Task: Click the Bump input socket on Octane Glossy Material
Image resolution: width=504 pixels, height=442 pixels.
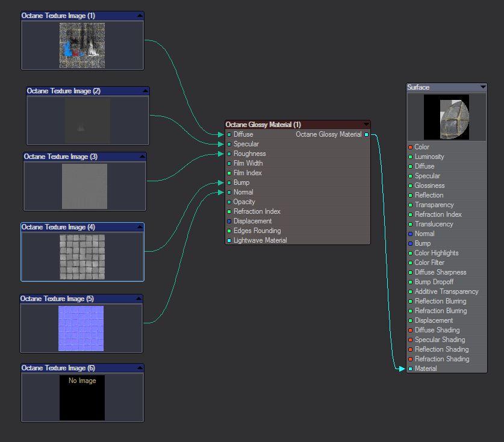Action: point(229,183)
